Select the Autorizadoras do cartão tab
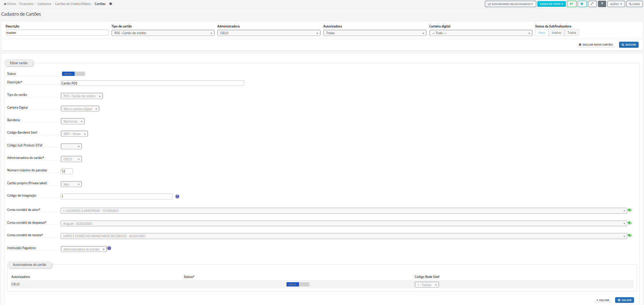The width and height of the screenshot is (644, 305). 30,265
